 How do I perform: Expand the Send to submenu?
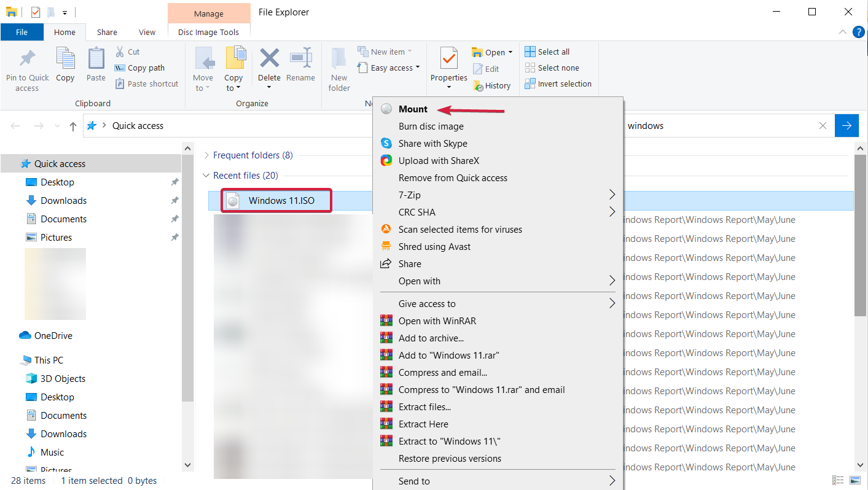pos(498,481)
